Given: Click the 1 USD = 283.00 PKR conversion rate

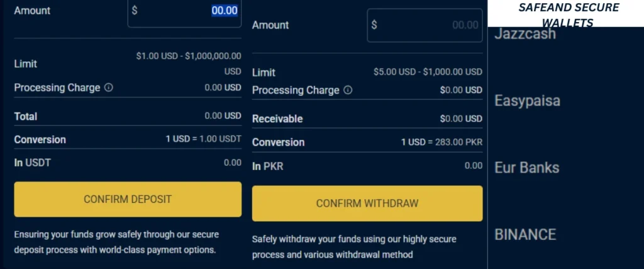Looking at the screenshot, I should click(441, 142).
